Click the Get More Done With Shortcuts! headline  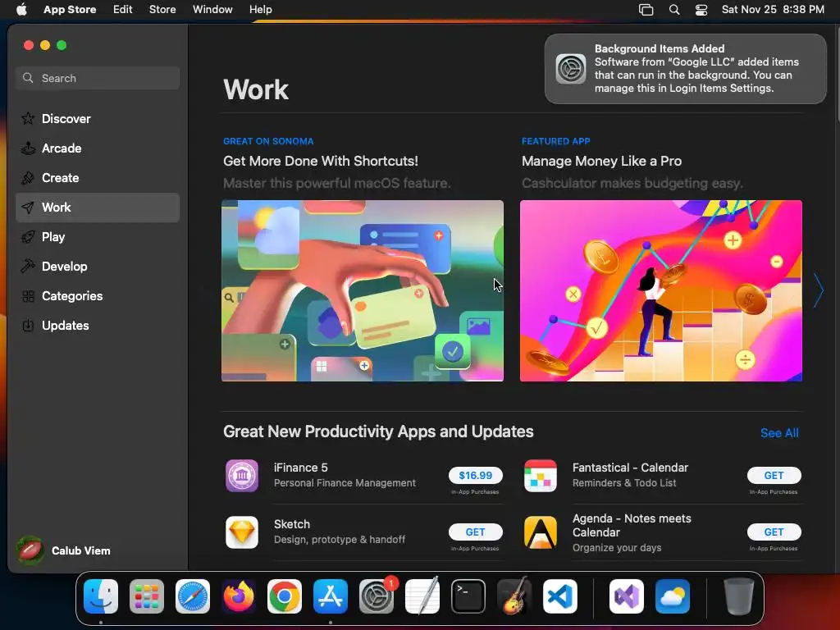pyautogui.click(x=321, y=162)
